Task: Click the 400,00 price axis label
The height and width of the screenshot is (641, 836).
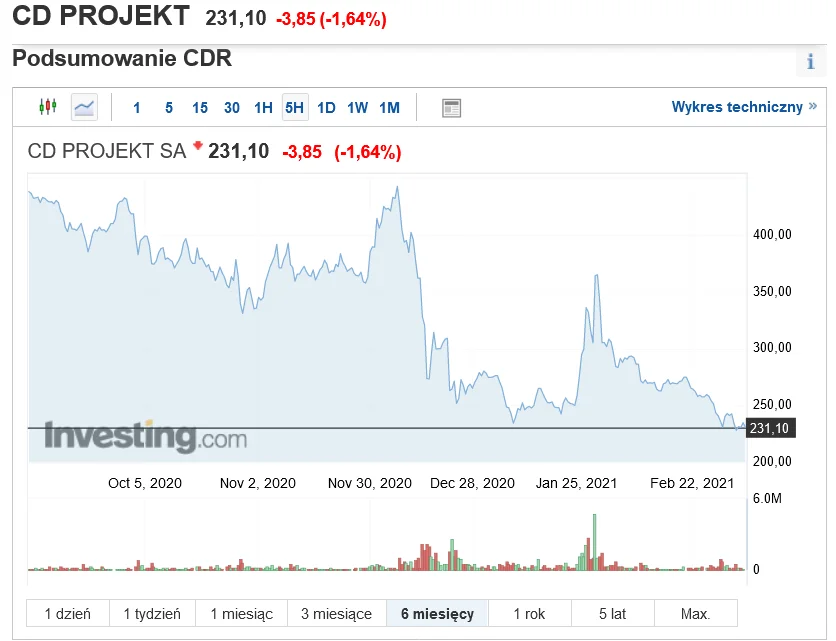Action: click(x=772, y=234)
